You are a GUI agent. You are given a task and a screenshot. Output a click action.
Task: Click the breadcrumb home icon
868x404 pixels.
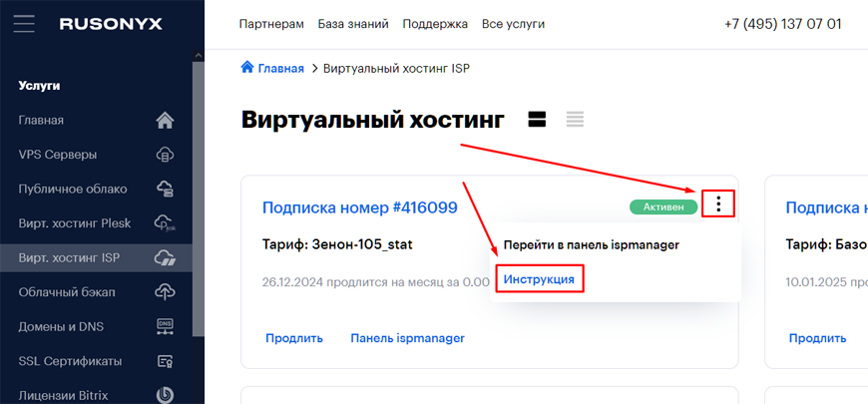[246, 68]
